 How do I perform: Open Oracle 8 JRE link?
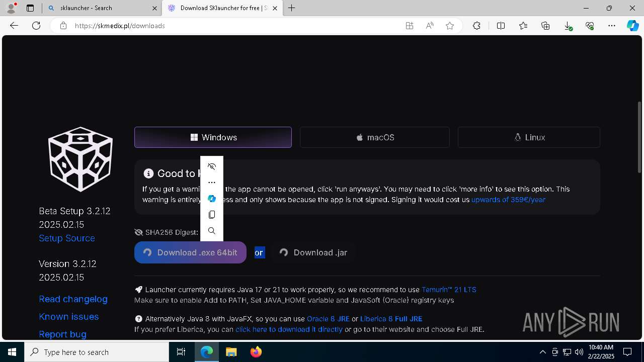pyautogui.click(x=328, y=319)
